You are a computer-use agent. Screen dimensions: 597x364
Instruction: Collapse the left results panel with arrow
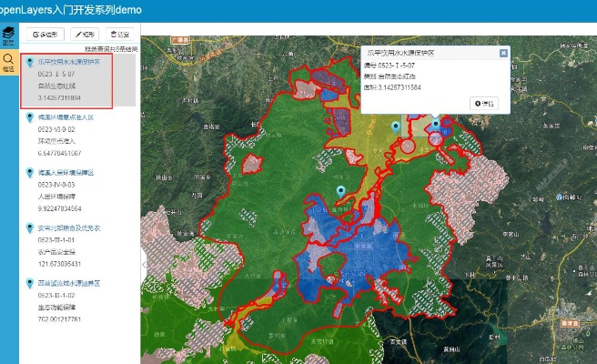pos(143,262)
